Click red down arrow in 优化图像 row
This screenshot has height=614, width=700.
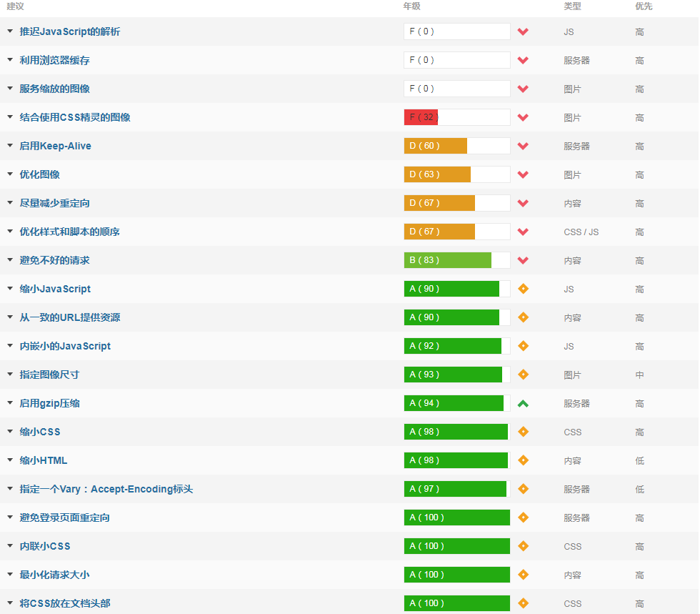point(523,174)
